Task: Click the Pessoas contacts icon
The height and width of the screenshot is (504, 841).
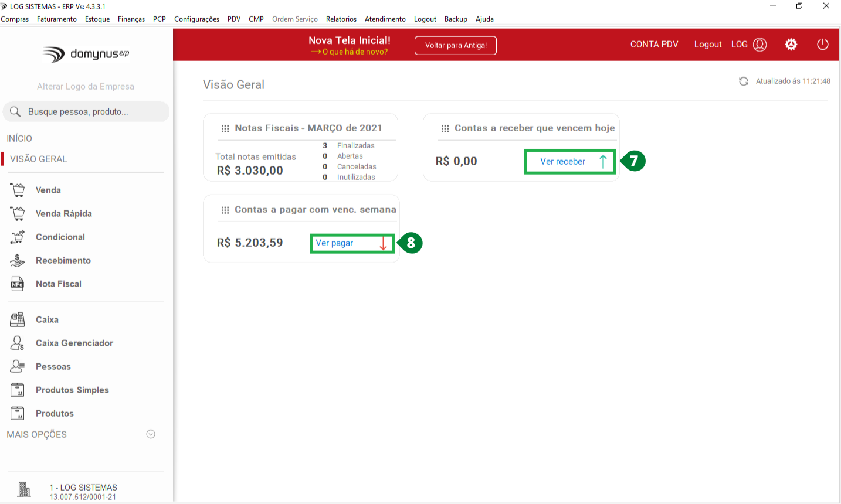Action: [18, 366]
